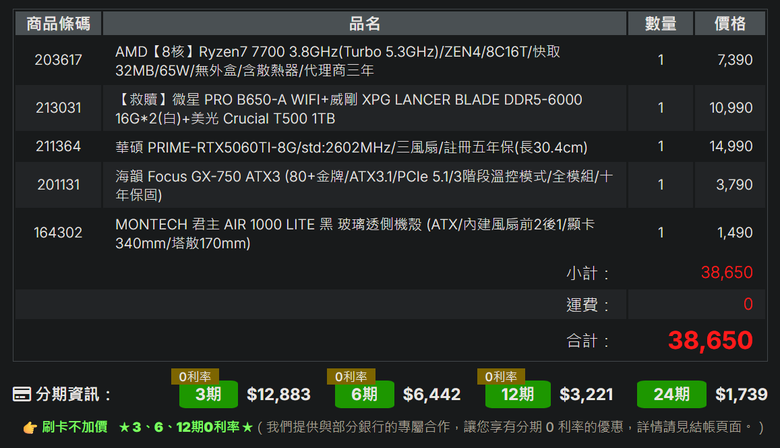780x448 pixels.
Task: Select the 24期 installment button
Action: 672,394
